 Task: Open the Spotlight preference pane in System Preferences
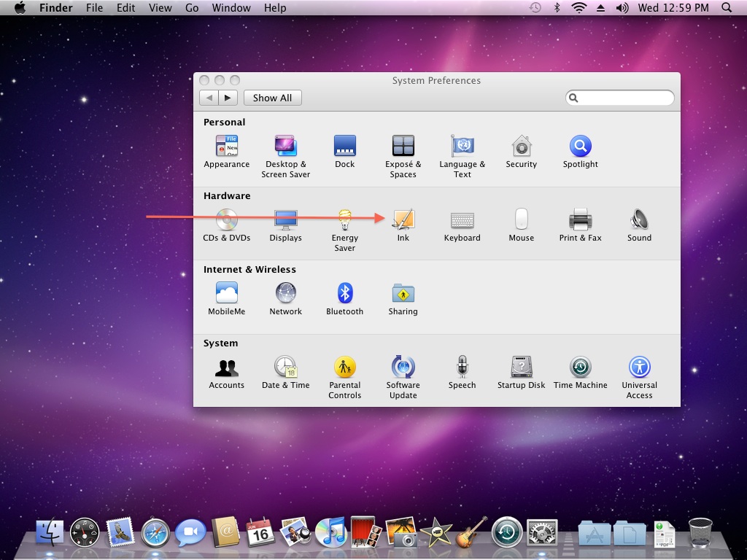click(x=580, y=152)
